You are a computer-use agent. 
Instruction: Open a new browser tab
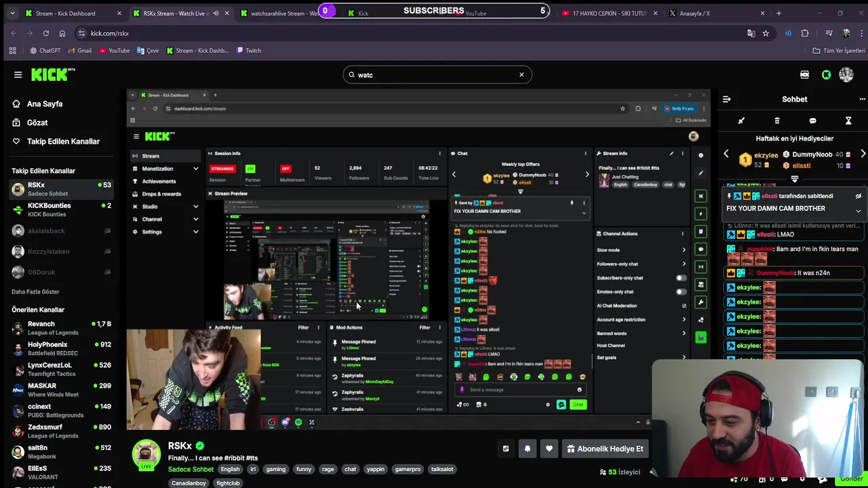[x=778, y=13]
